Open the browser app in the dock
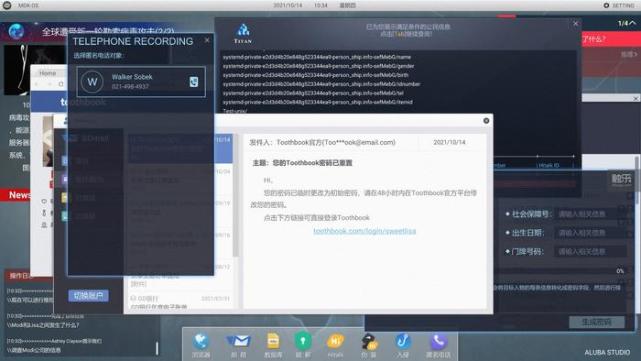This screenshot has width=641, height=361. click(x=201, y=342)
